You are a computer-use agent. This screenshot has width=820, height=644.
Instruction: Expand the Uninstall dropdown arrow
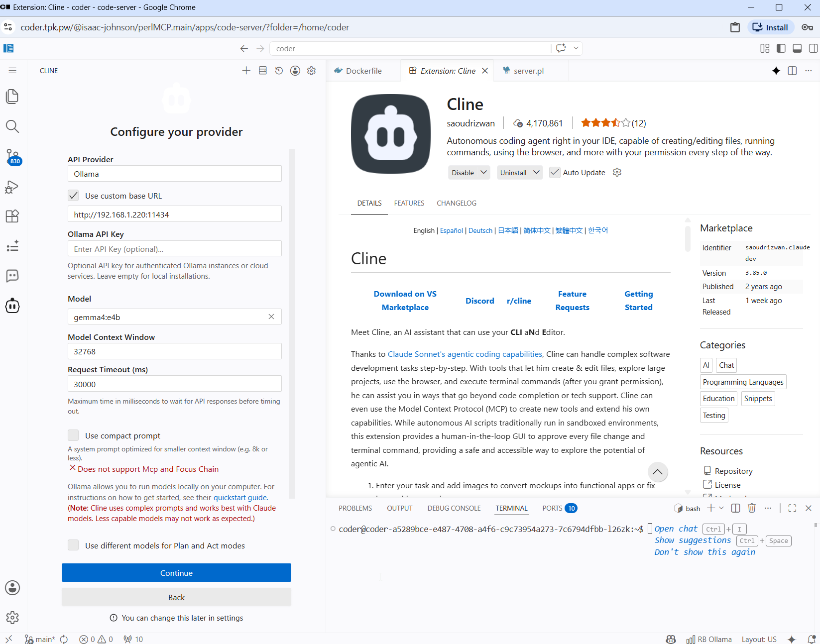click(537, 172)
